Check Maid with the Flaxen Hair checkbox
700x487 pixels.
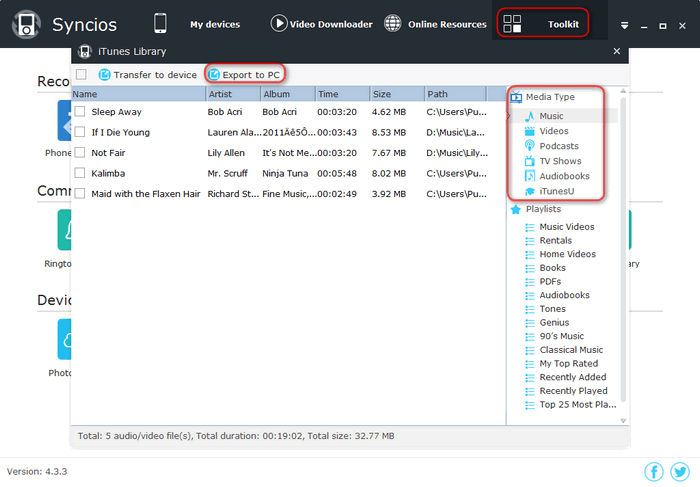pos(80,193)
